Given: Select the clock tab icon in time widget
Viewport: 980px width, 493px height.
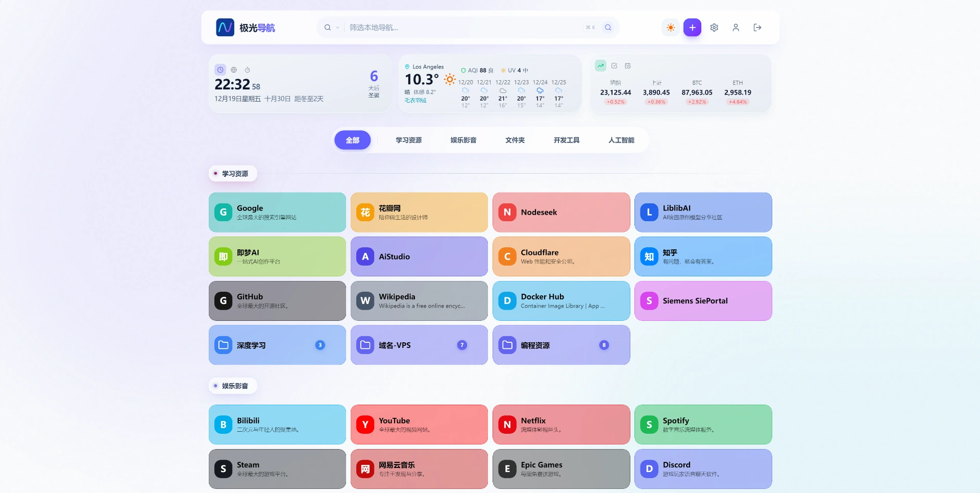Looking at the screenshot, I should coord(220,69).
